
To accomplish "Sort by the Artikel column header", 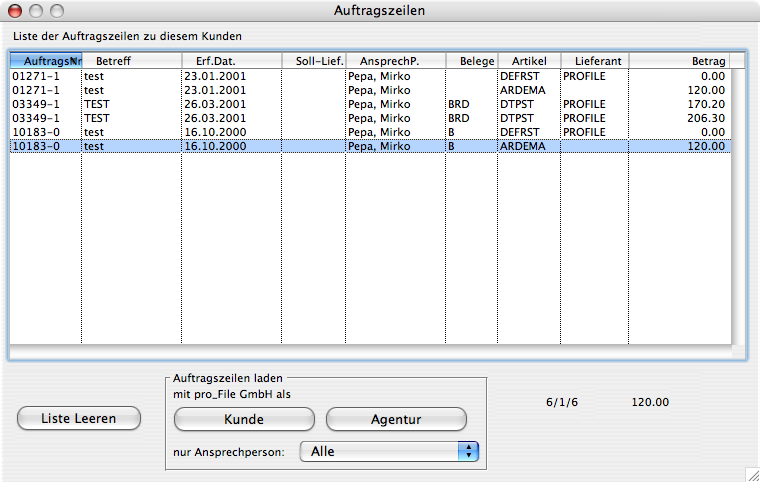I will pyautogui.click(x=528, y=61).
